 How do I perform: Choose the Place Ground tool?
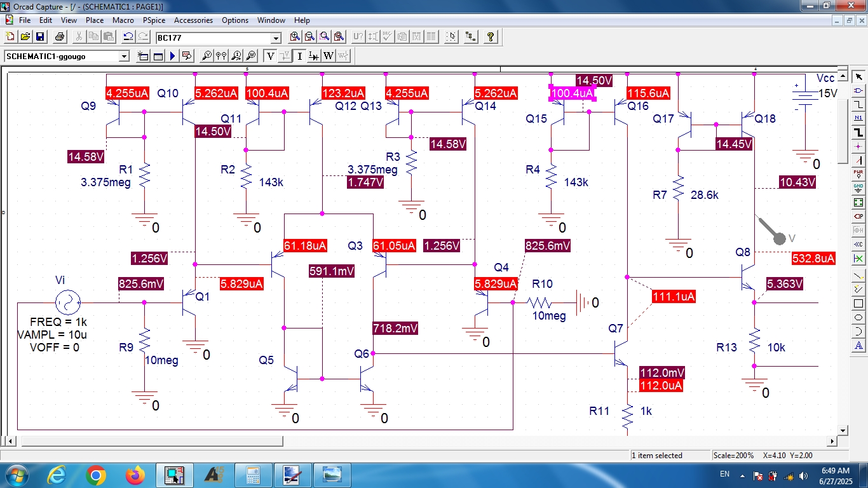[x=858, y=188]
